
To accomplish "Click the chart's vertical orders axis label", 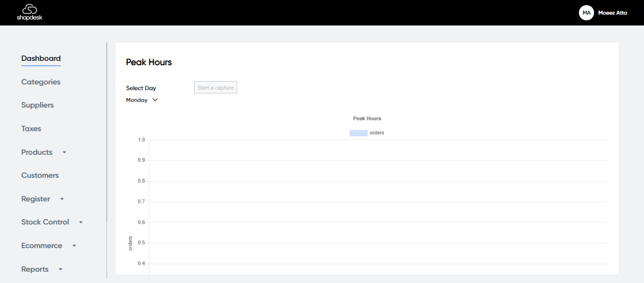I will click(x=131, y=243).
